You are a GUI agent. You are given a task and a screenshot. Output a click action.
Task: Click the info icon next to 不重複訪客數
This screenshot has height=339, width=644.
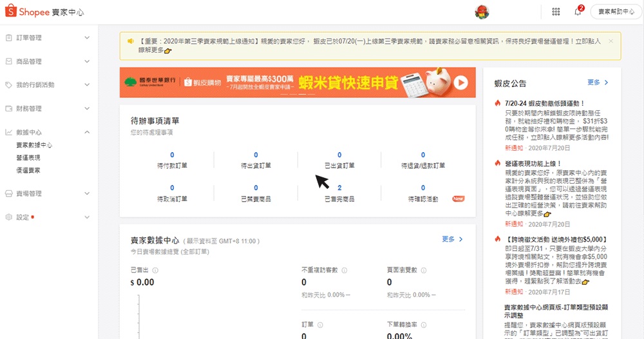pos(344,271)
